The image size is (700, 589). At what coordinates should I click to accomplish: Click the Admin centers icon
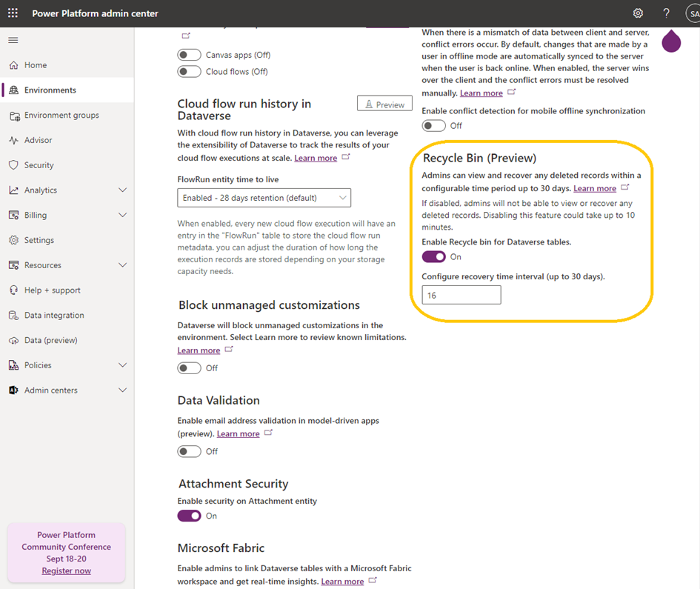(x=14, y=390)
